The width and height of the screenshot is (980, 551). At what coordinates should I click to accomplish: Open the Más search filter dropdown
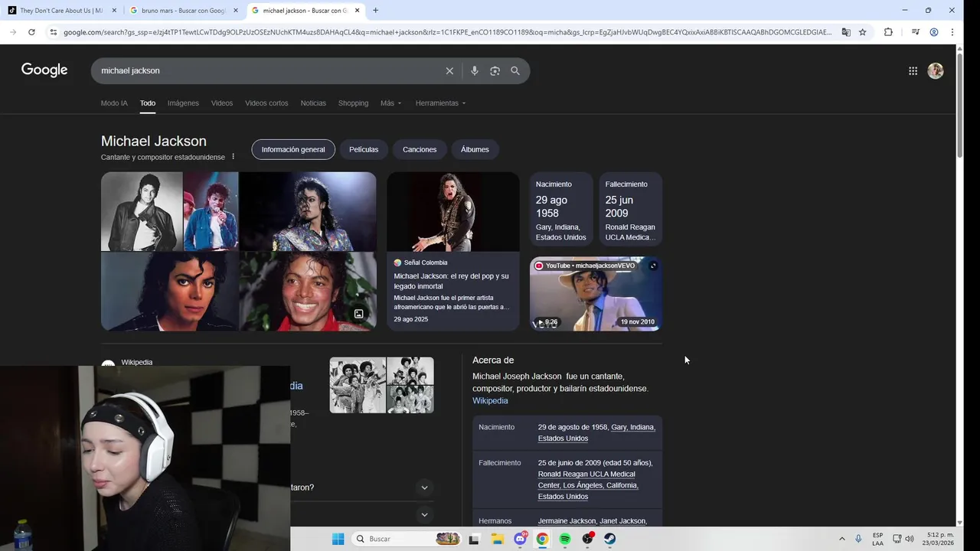click(390, 103)
